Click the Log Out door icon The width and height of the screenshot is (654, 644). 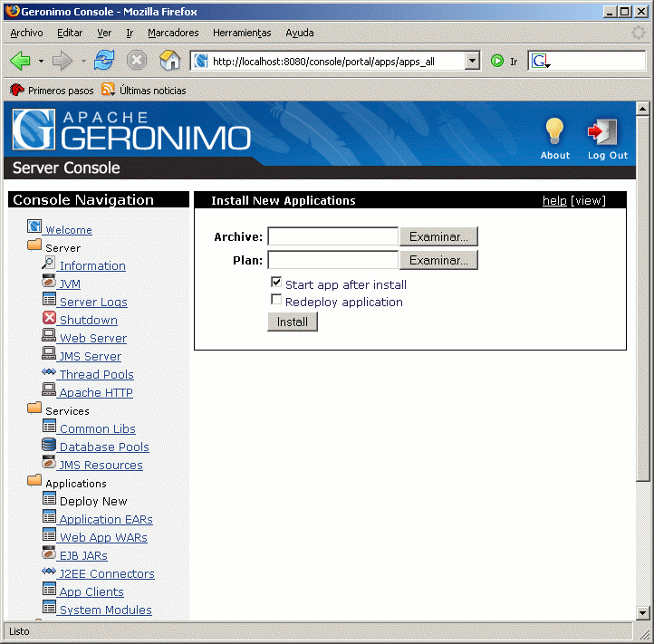(x=602, y=132)
